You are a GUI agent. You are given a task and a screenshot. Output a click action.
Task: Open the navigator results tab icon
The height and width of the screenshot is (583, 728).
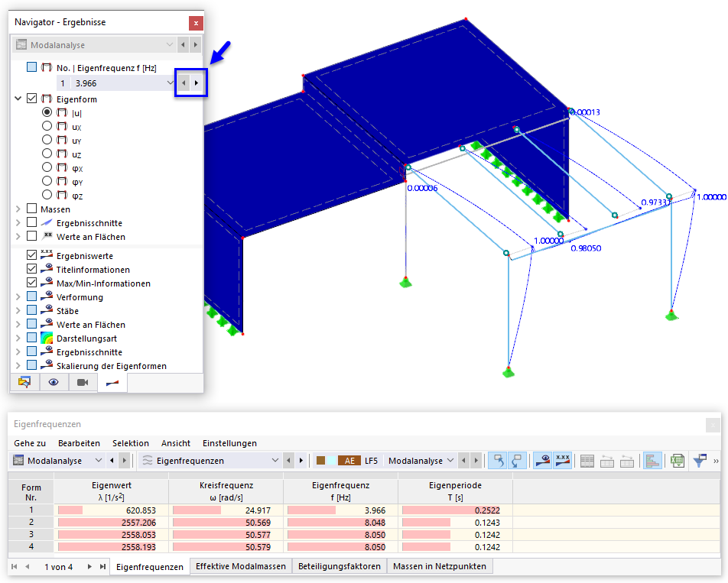coord(112,383)
